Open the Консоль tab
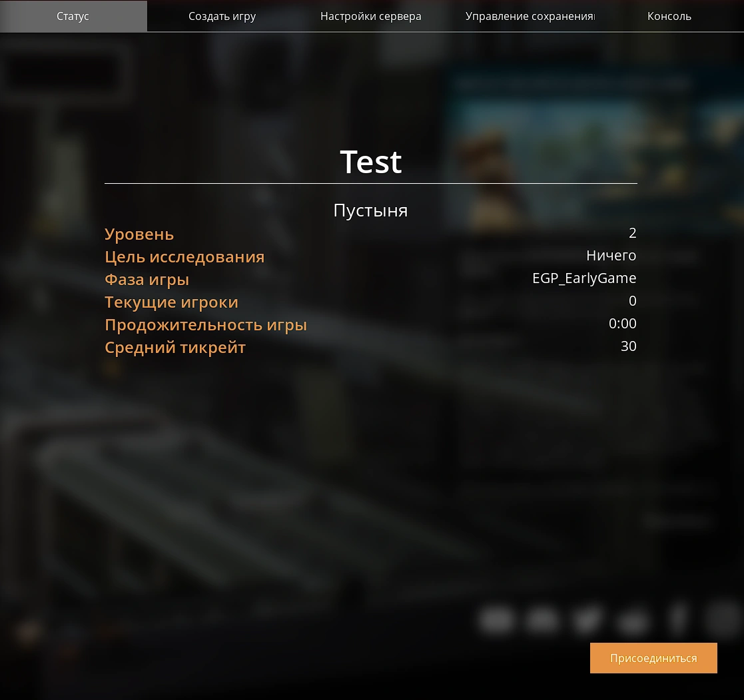744x700 pixels. 669,16
